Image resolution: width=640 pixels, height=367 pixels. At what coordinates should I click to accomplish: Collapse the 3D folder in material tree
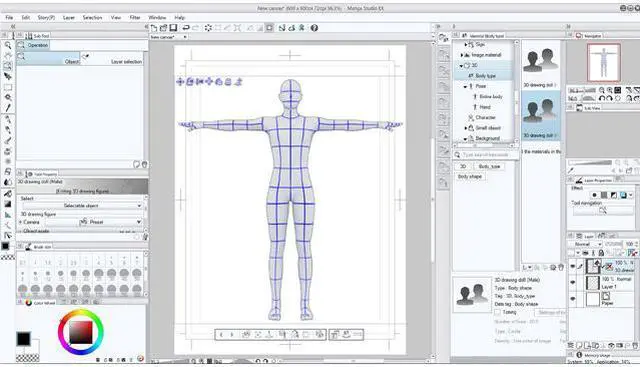click(x=461, y=65)
